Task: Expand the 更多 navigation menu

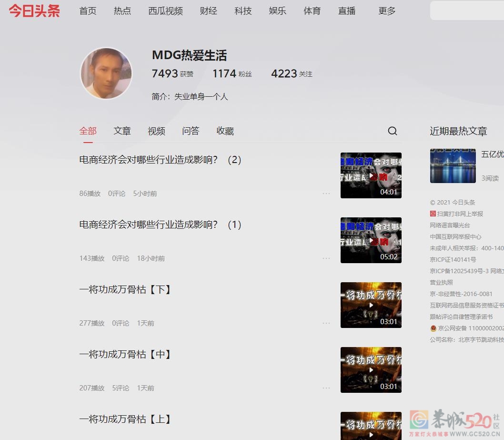Action: click(387, 11)
